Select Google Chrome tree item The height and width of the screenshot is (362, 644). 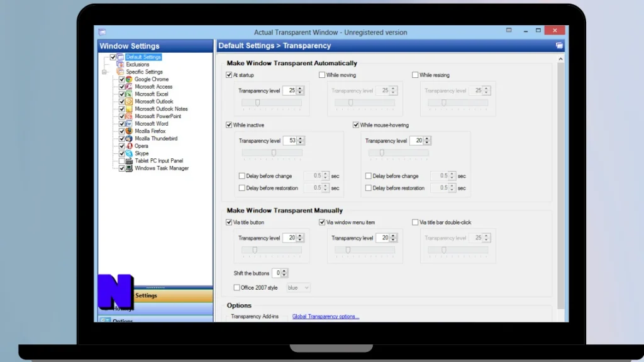click(152, 79)
